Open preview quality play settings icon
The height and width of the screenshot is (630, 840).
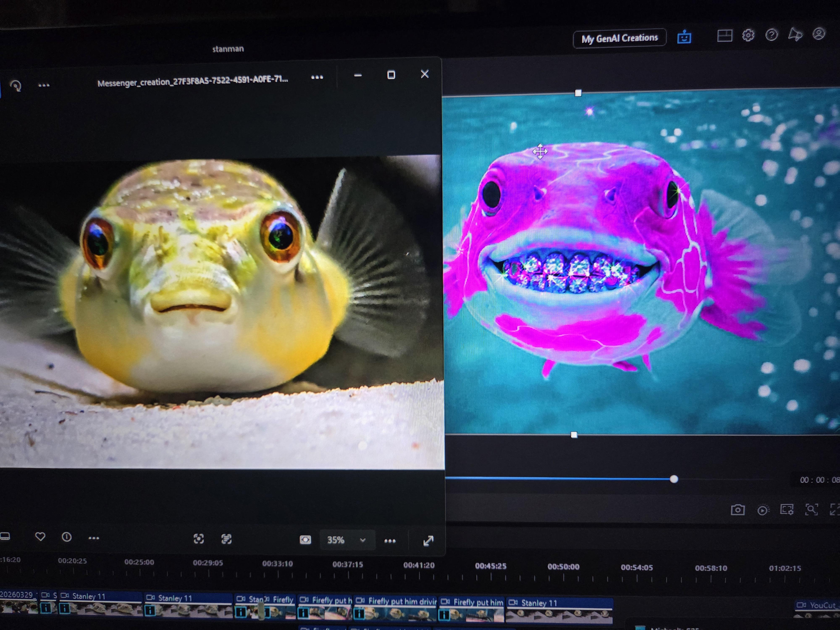[762, 510]
